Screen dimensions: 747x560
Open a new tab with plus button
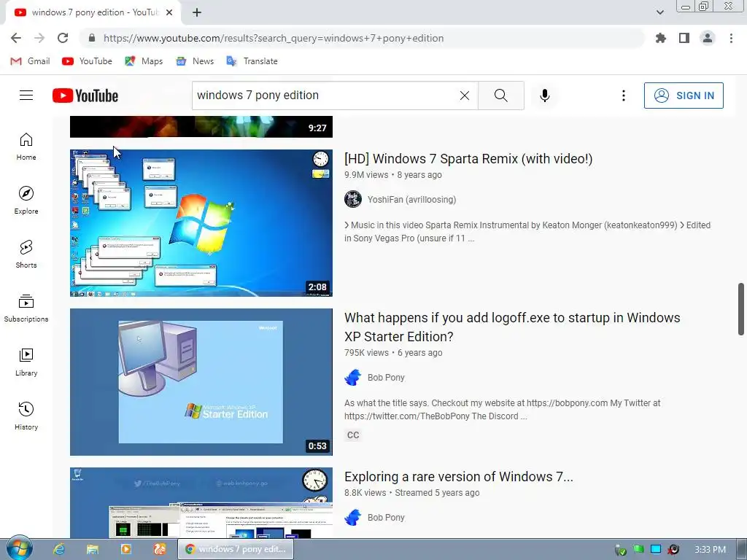(197, 12)
